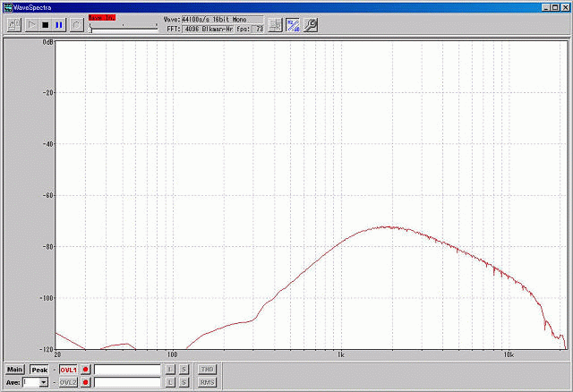The height and width of the screenshot is (392, 573).
Task: Pause playback with the blue pause button
Action: click(x=59, y=24)
